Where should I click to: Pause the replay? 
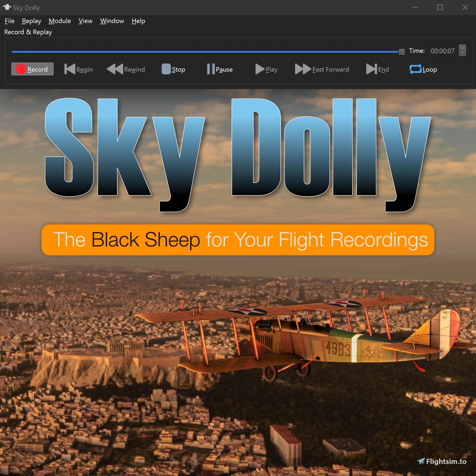tap(220, 69)
